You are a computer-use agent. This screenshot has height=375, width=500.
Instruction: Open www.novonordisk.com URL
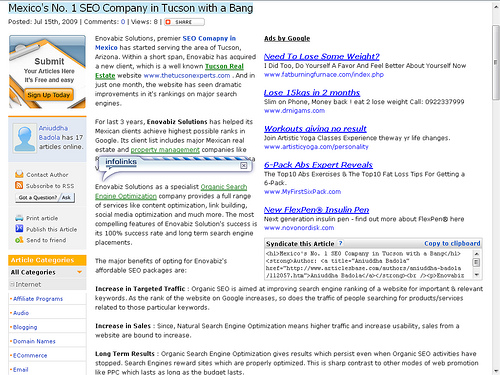299,228
